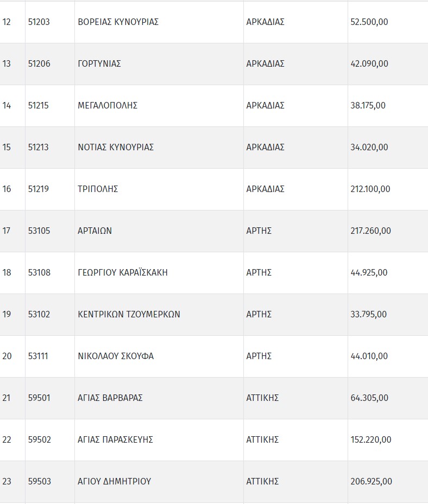Click the ΤΡΙΠΟΛΗΣ municipality cell

[98, 189]
